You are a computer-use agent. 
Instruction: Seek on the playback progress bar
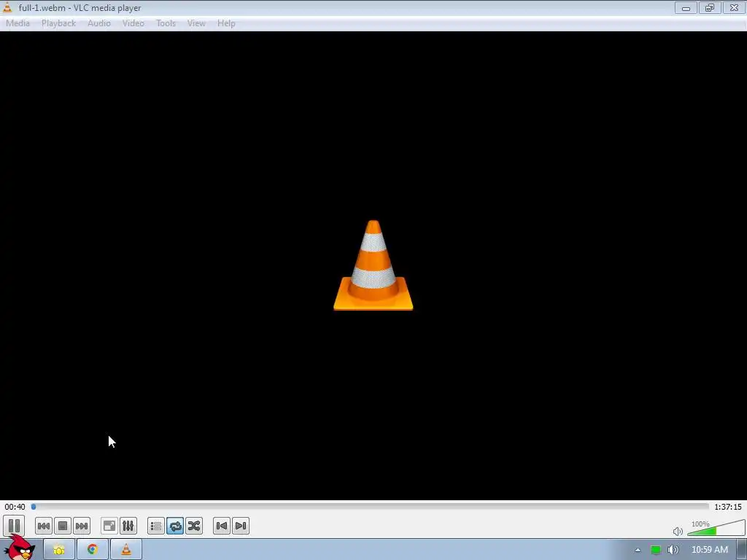(x=370, y=507)
